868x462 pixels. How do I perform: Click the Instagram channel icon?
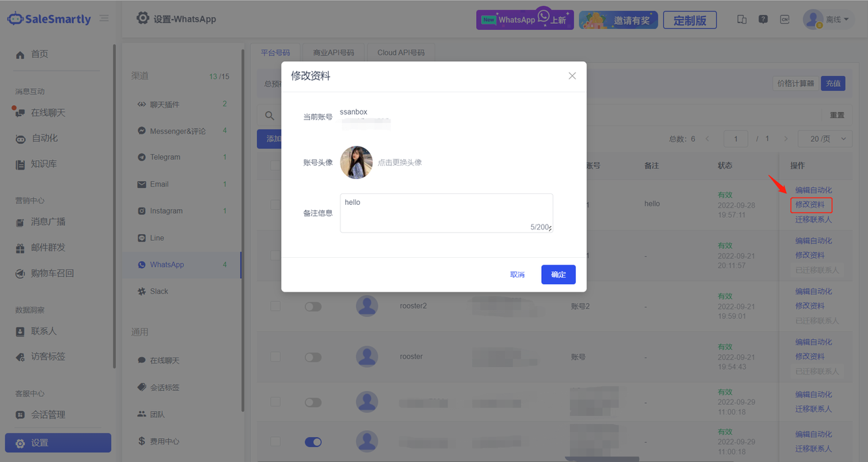tap(142, 211)
